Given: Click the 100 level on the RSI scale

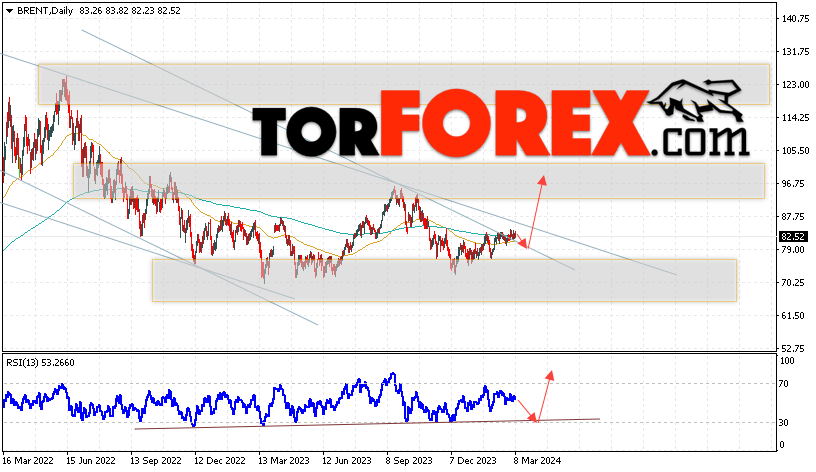Looking at the screenshot, I should coord(787,361).
